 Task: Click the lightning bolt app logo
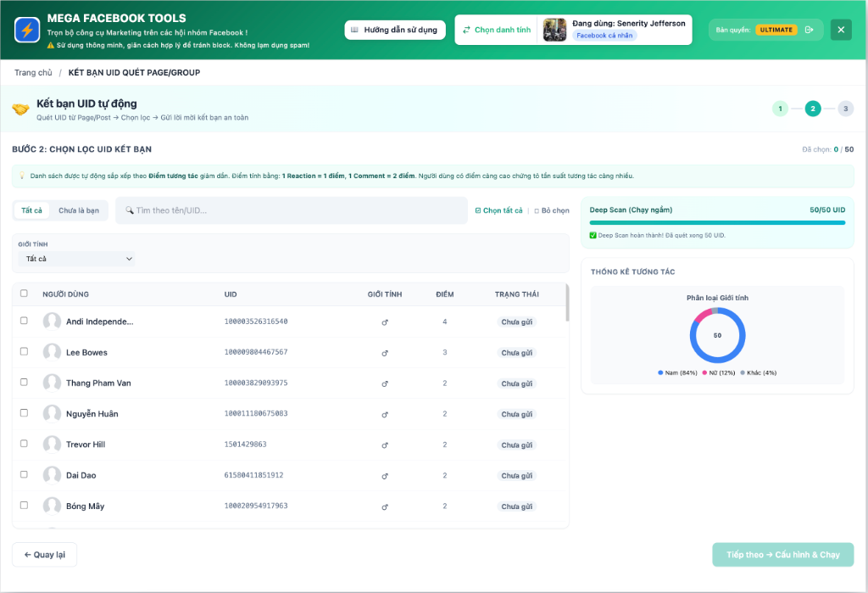[27, 30]
